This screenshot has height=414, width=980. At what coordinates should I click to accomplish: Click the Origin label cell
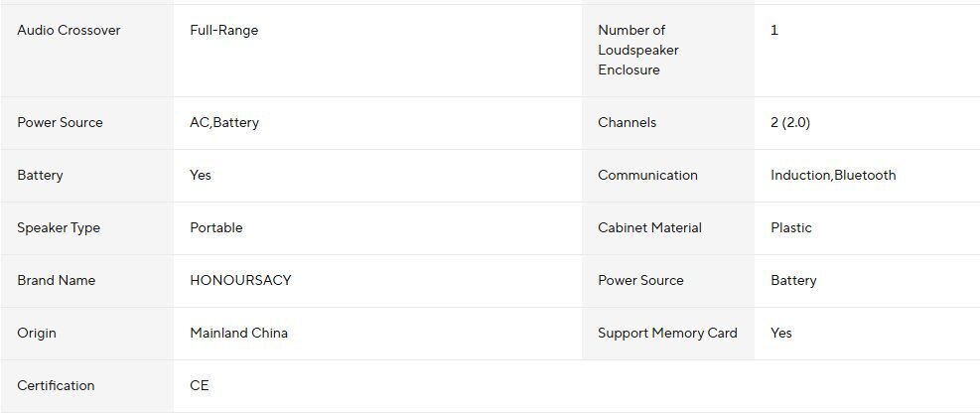click(37, 333)
